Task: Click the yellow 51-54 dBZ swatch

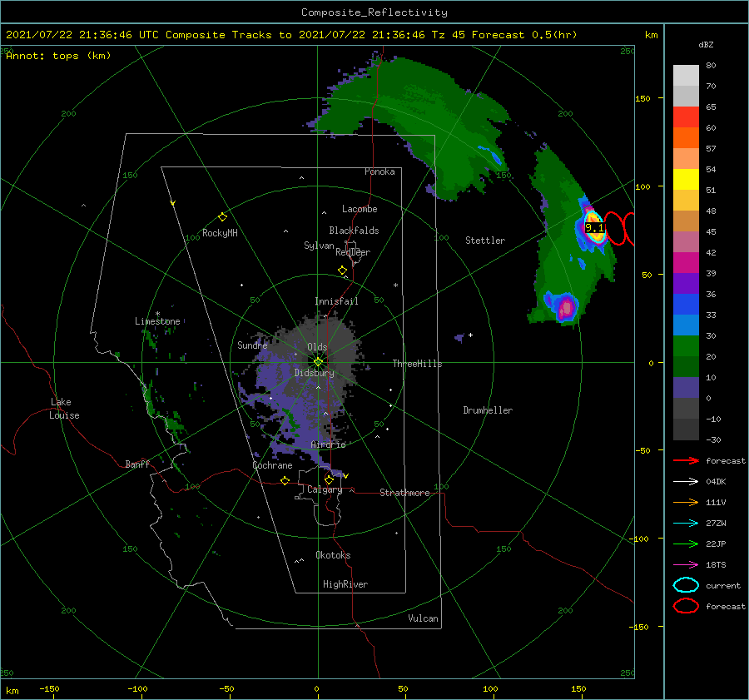Action: pyautogui.click(x=686, y=180)
